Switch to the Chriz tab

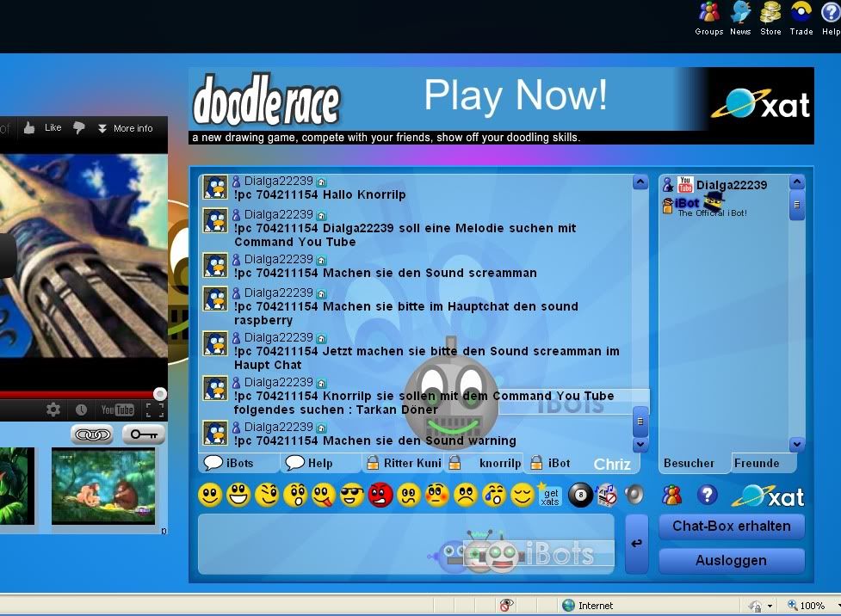pos(612,465)
